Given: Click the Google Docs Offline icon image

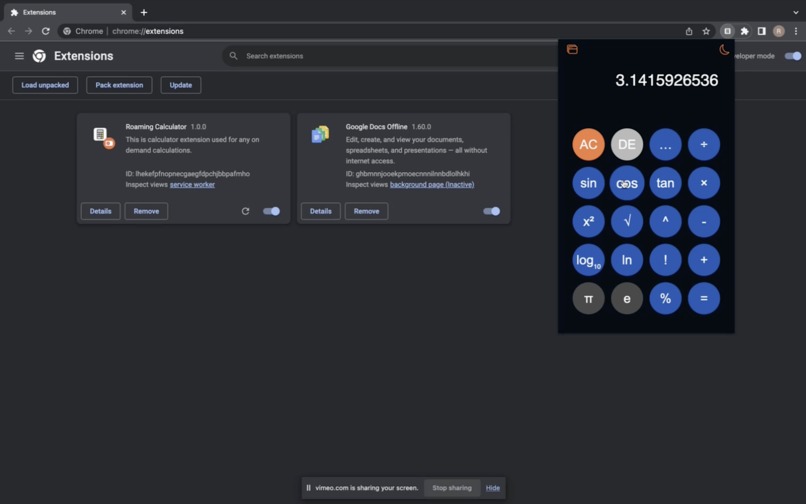Looking at the screenshot, I should click(320, 135).
